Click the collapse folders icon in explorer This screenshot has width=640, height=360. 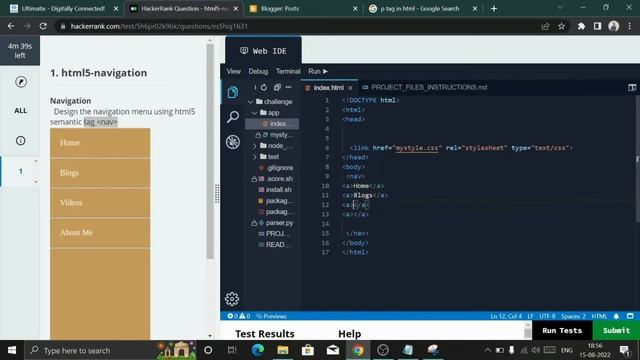click(277, 87)
